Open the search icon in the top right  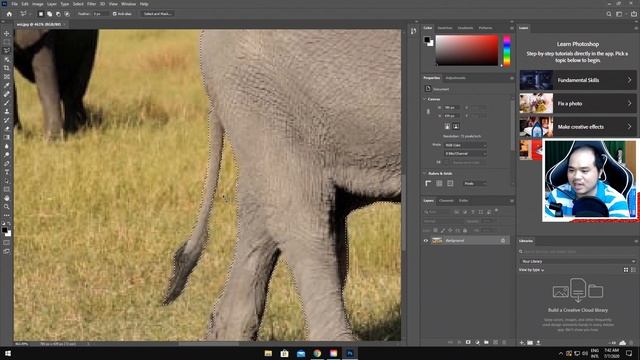point(609,14)
